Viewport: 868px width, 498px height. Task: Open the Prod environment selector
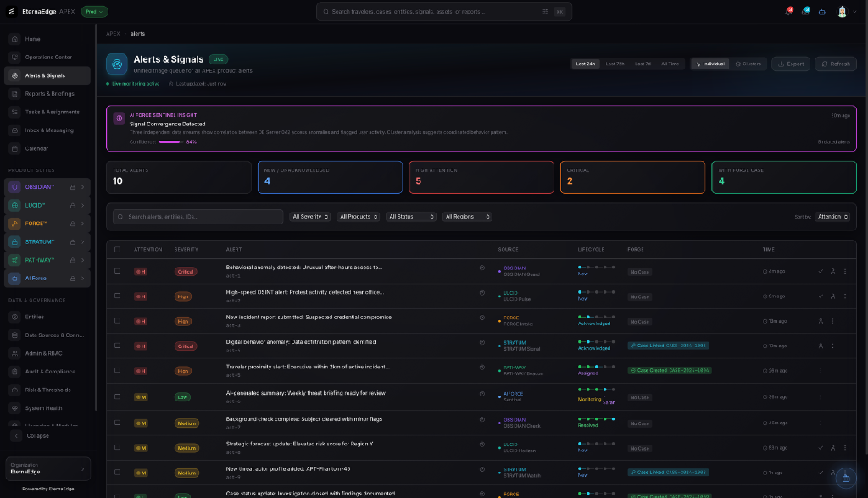pyautogui.click(x=95, y=12)
